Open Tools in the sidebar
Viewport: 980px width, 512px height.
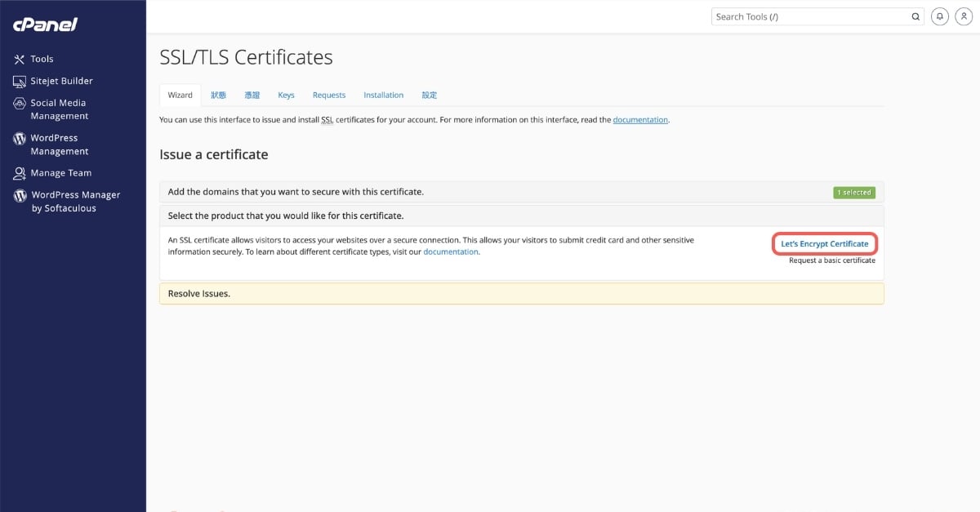coord(42,59)
